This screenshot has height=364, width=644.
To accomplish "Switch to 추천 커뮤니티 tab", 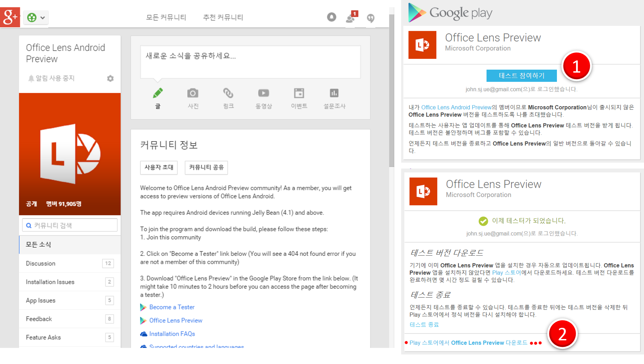I will pyautogui.click(x=223, y=17).
